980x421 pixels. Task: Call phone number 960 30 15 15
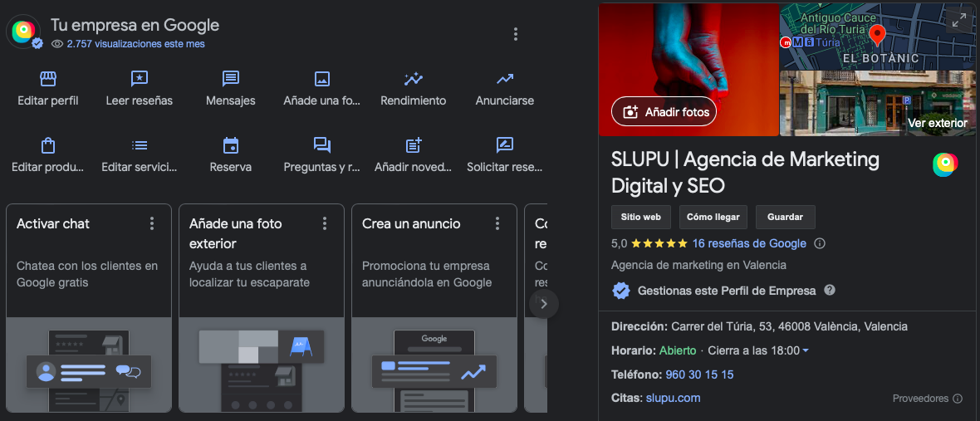pyautogui.click(x=699, y=374)
